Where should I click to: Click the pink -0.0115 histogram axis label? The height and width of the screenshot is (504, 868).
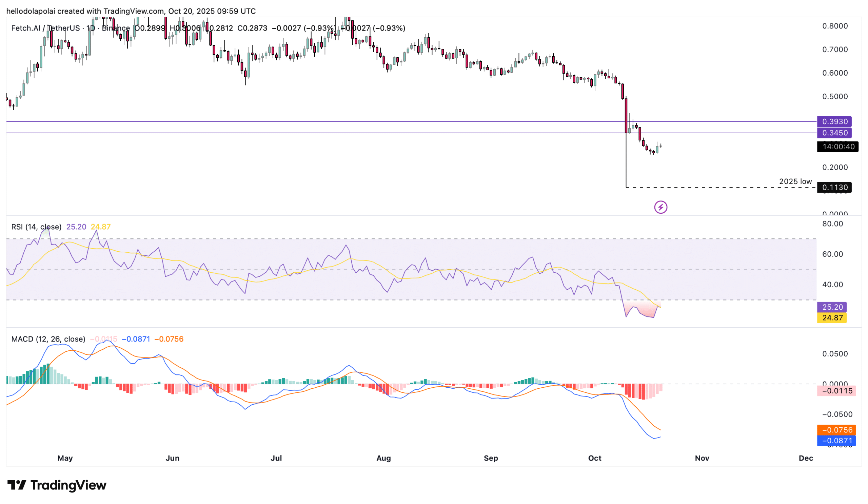click(x=836, y=391)
